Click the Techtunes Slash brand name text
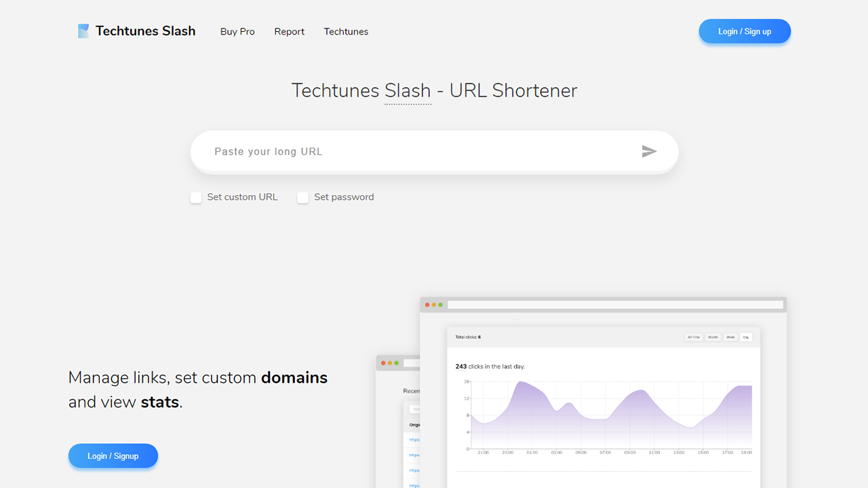Viewport: 868px width, 488px height. pyautogui.click(x=145, y=31)
